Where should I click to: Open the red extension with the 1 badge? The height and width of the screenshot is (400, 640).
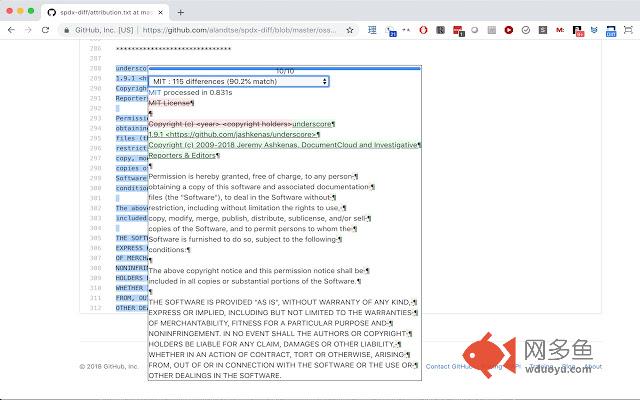[458, 31]
